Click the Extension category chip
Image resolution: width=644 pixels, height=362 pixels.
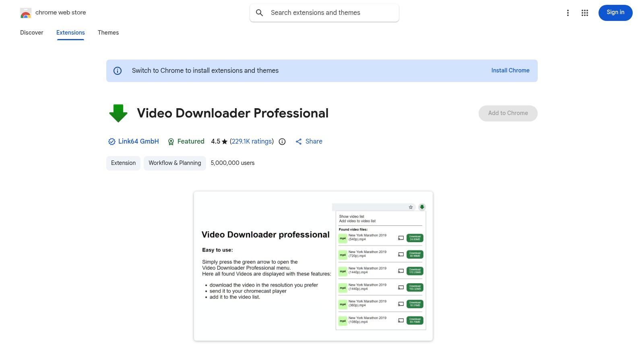tap(123, 163)
